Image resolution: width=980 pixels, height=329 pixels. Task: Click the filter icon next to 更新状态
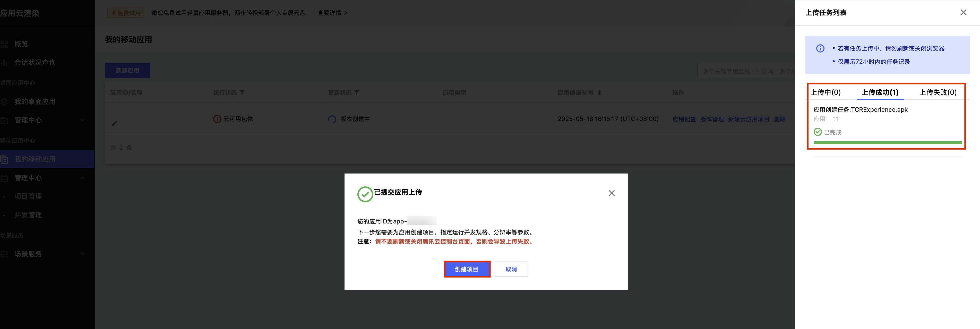tap(357, 92)
